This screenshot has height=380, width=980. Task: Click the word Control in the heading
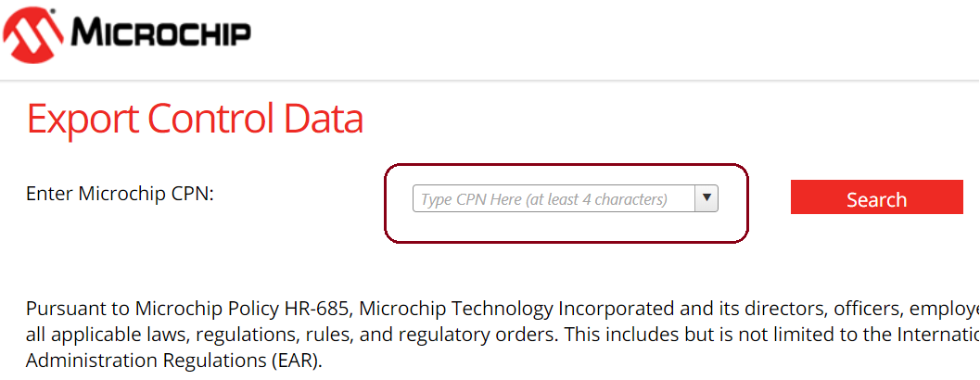[x=210, y=119]
